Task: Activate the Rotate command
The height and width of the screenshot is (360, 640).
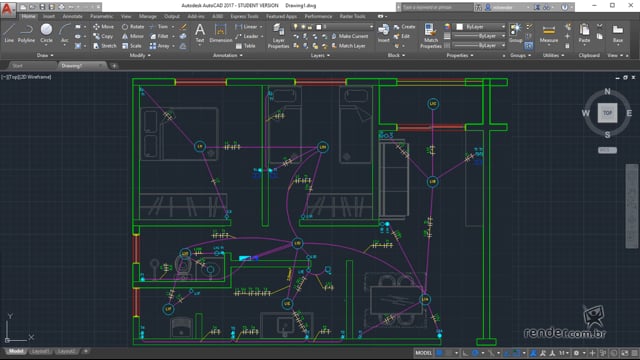Action: tap(133, 27)
